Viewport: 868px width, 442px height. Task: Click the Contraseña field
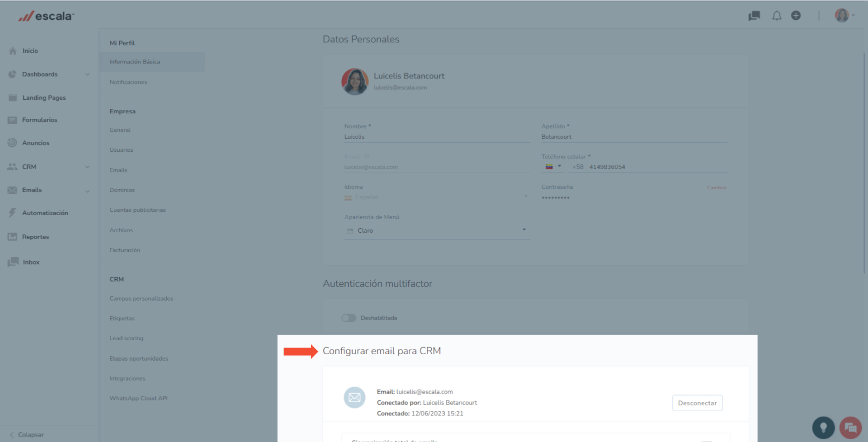(634, 198)
